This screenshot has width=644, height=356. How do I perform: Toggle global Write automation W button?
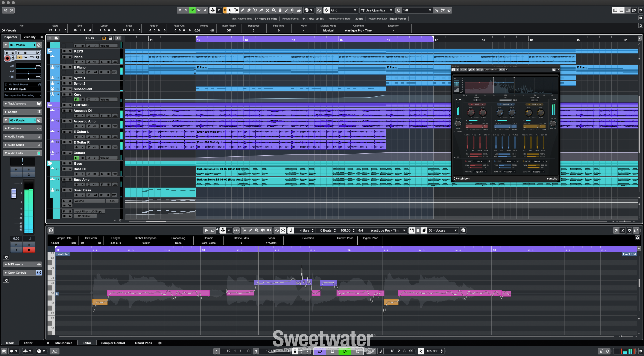199,10
